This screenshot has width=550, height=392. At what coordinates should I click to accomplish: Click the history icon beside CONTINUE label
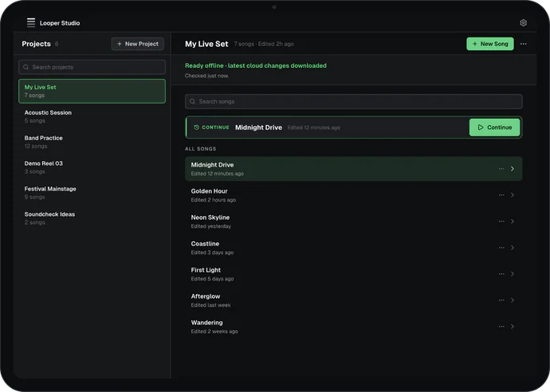pyautogui.click(x=196, y=127)
